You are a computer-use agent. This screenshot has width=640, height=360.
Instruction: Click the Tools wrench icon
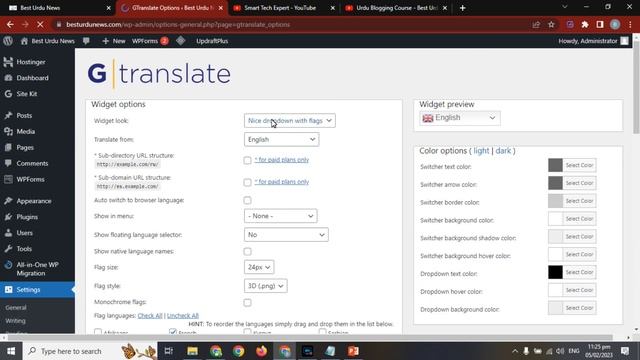8,249
